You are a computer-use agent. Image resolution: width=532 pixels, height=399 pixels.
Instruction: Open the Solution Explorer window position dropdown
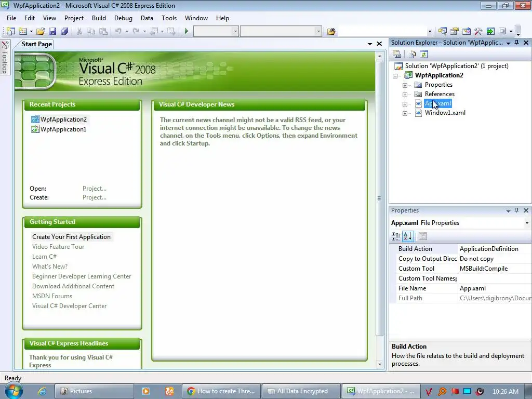[x=508, y=43]
